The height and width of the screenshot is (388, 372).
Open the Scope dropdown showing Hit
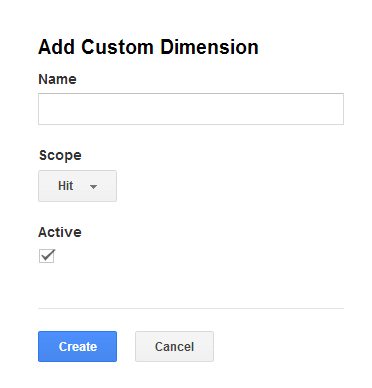77,186
